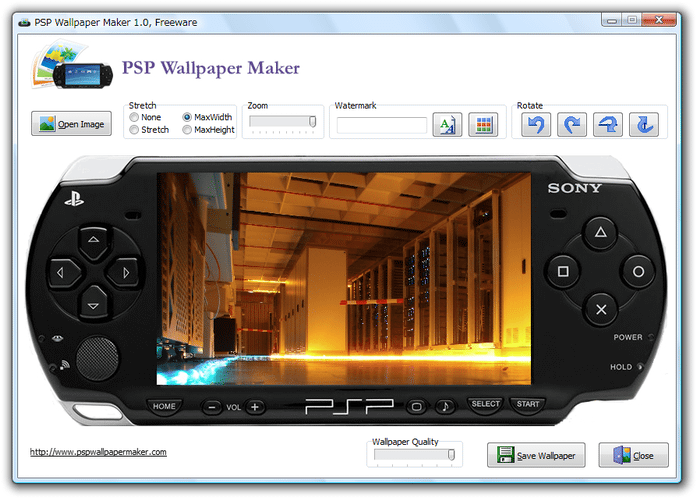The image size is (697, 498).
Task: Click the Open Image button
Action: click(71, 124)
